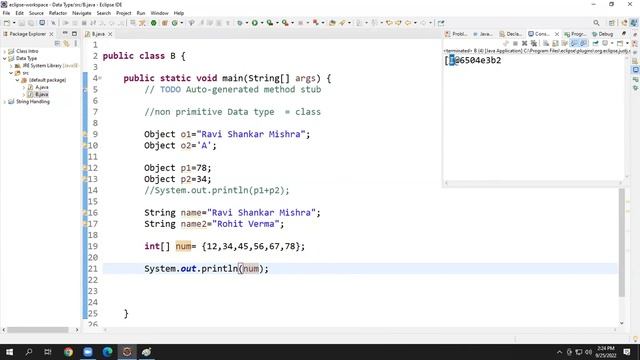Screen dimensions: 640x360
Task: Click the Open Perspective icon
Action: 612,23
